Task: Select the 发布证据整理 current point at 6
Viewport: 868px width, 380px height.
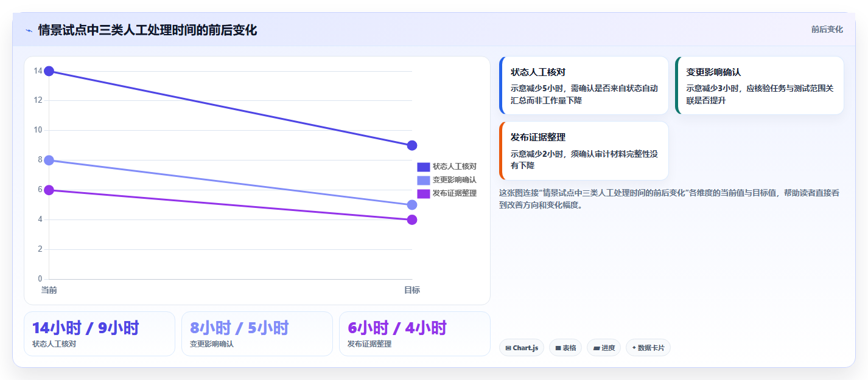Action: tap(49, 190)
